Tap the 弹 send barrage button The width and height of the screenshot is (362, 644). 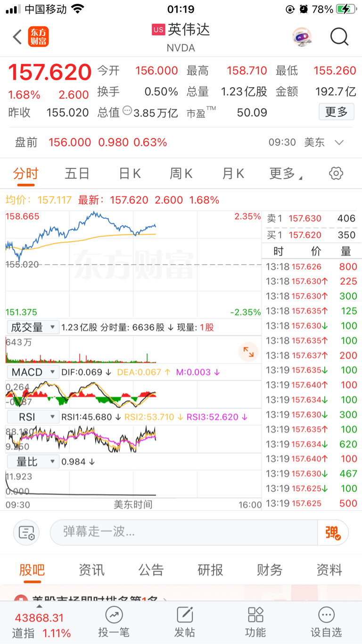point(333,533)
